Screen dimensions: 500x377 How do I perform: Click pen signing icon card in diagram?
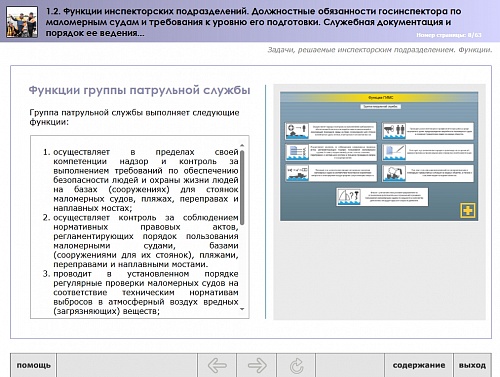[x=428, y=152]
